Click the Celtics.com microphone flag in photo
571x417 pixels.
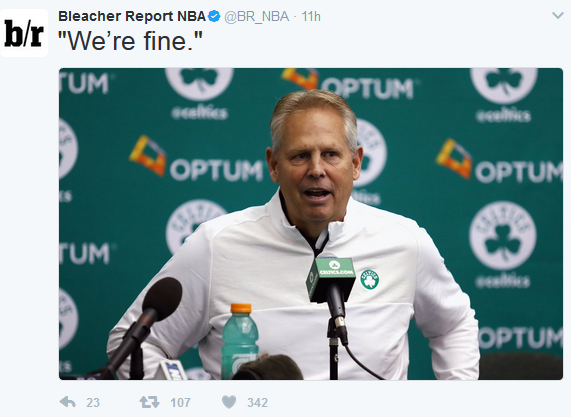(331, 279)
